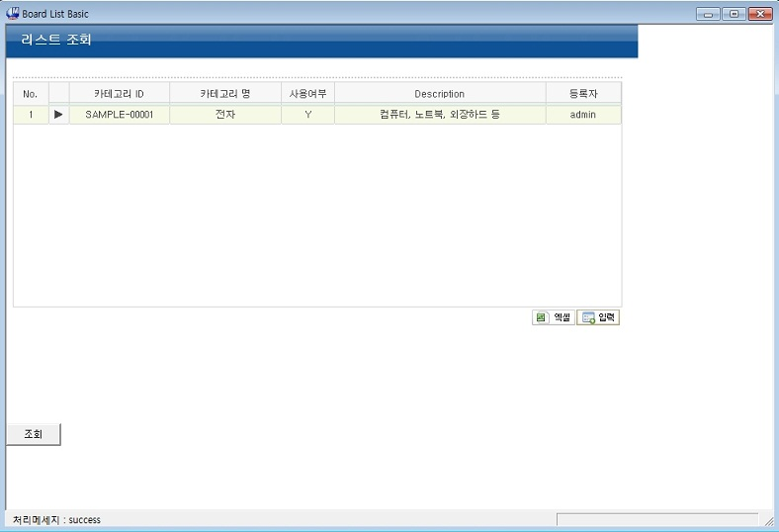Image resolution: width=779 pixels, height=532 pixels.
Task: Click the 엑셀 export button
Action: (x=554, y=317)
